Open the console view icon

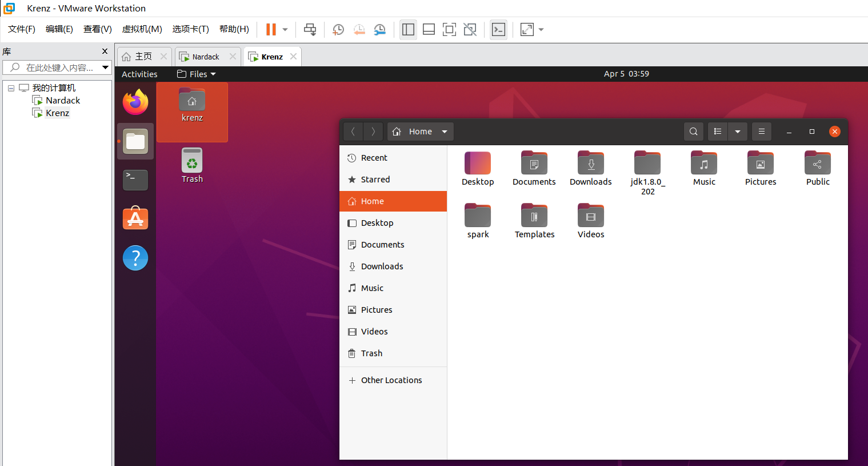tap(498, 29)
